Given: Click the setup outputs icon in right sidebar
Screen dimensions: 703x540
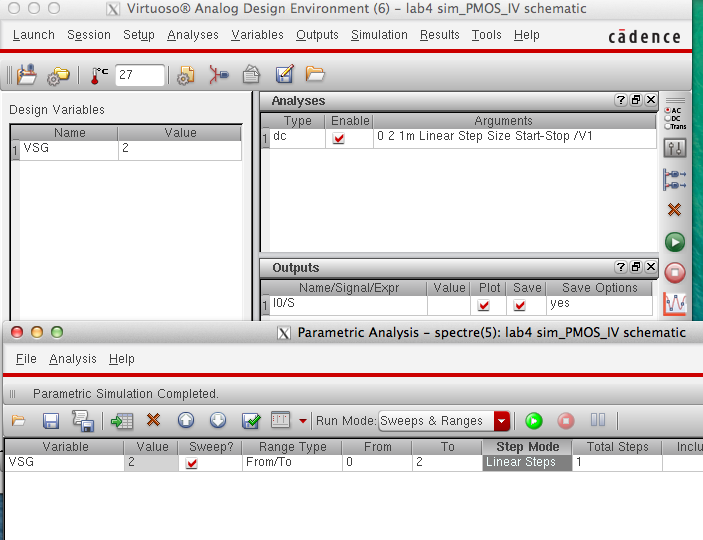Looking at the screenshot, I should click(x=674, y=179).
